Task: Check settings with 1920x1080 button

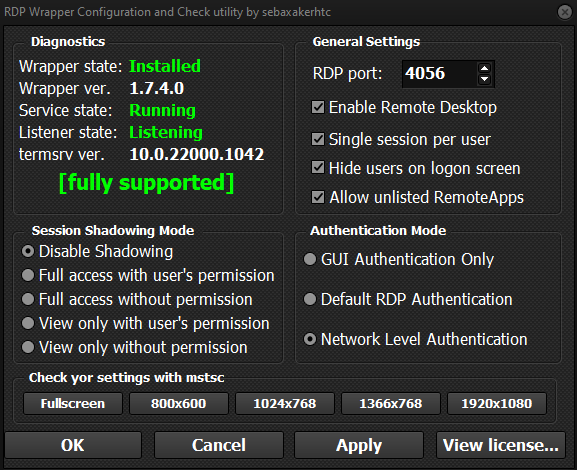Action: 497,403
